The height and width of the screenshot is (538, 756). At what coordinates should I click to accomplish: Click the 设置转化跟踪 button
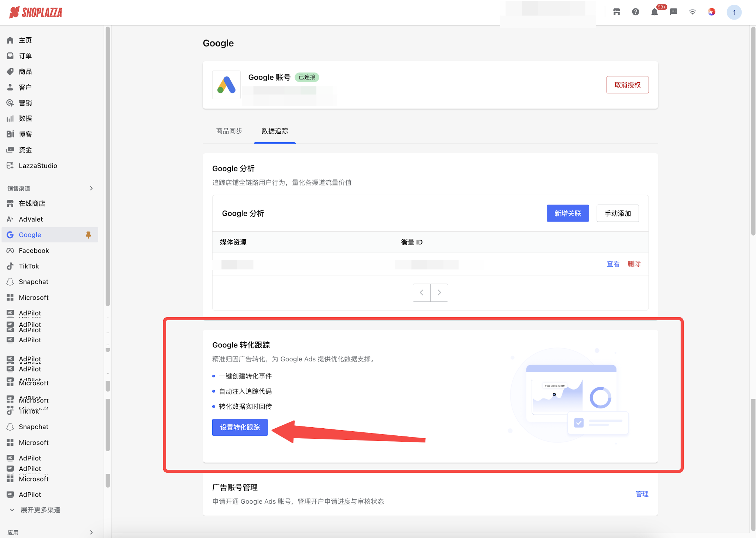240,427
